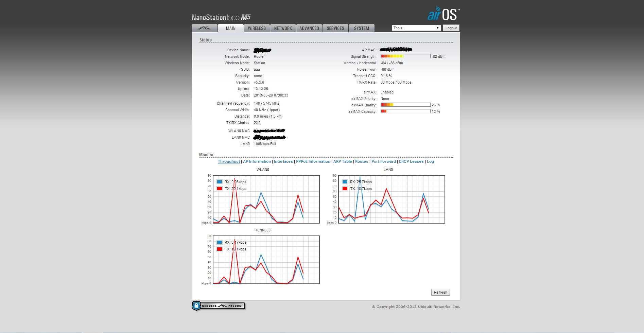Image resolution: width=644 pixels, height=333 pixels.
Task: Click Transmit CCQ value 91.6 %
Action: click(x=386, y=76)
